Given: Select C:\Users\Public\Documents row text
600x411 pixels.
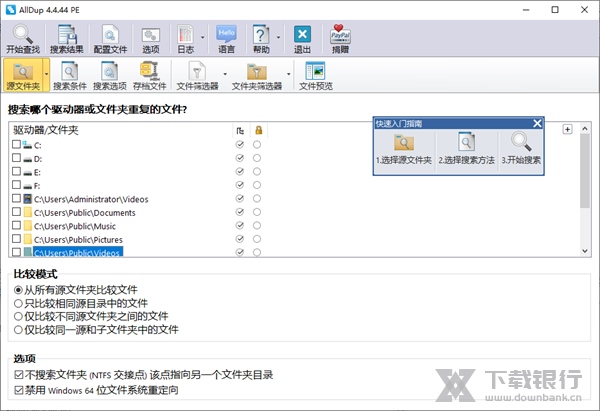Looking at the screenshot, I should (x=85, y=213).
